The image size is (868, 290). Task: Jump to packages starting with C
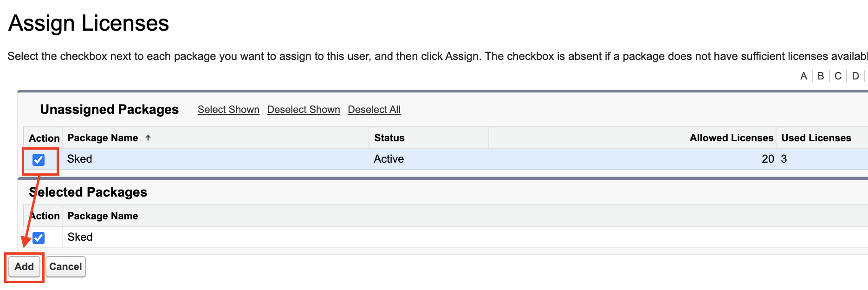(838, 76)
